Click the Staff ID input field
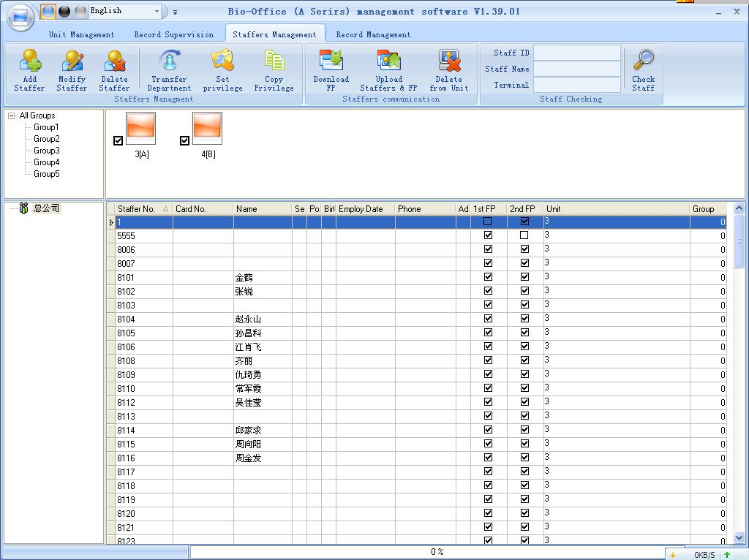 576,53
